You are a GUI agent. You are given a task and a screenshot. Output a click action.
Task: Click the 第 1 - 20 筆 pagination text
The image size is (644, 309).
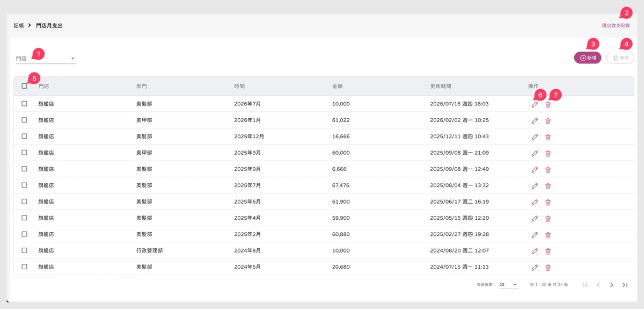tap(548, 285)
